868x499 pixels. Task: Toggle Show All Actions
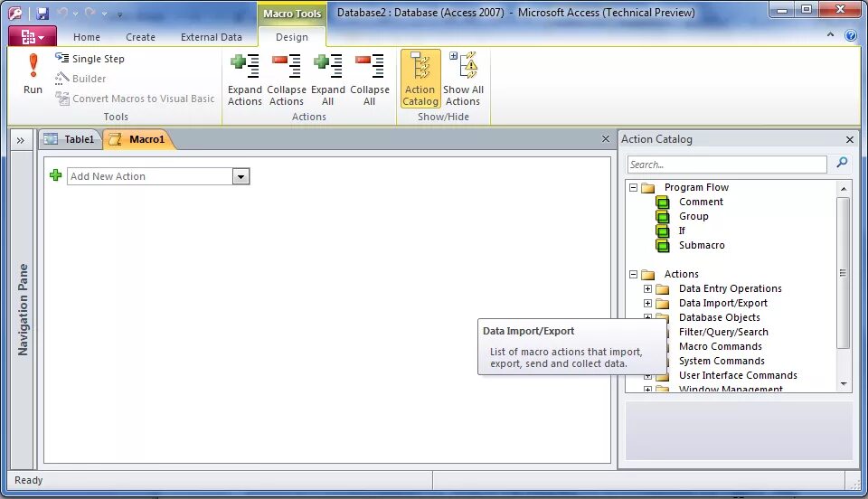click(x=463, y=79)
